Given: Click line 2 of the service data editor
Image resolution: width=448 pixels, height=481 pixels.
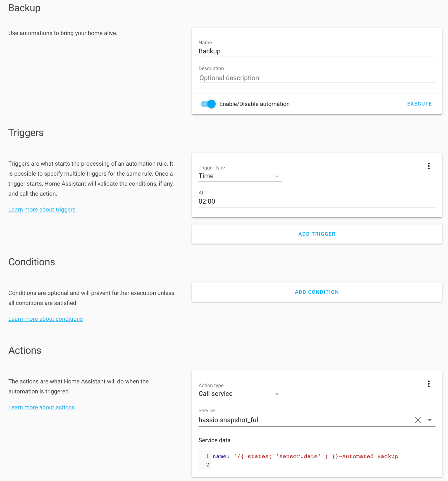Looking at the screenshot, I should [242, 464].
